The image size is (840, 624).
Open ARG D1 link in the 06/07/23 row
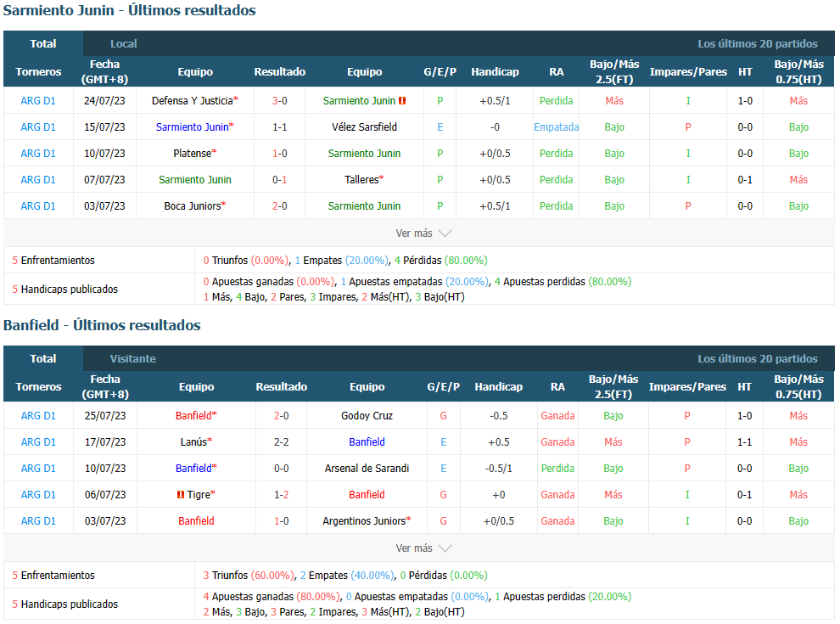[x=38, y=494]
